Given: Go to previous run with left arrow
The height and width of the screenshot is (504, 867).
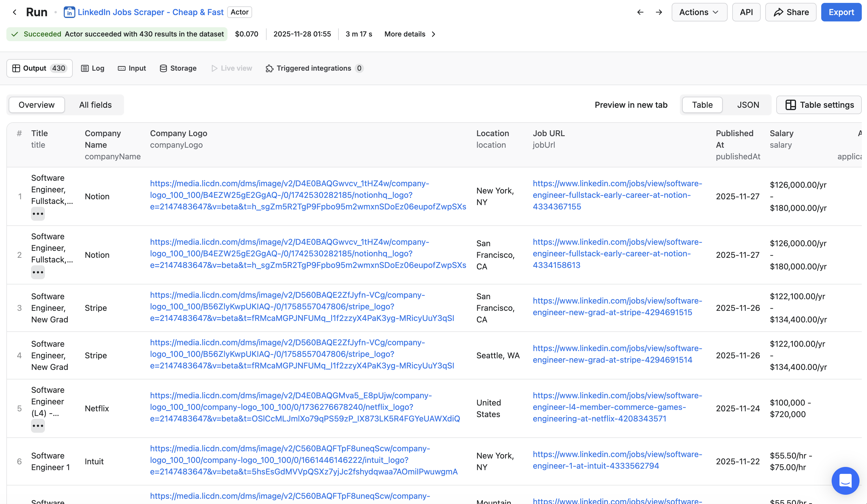Looking at the screenshot, I should point(640,12).
